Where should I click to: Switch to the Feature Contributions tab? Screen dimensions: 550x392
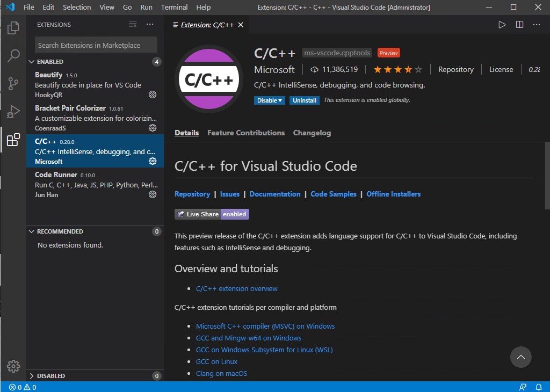tap(246, 133)
